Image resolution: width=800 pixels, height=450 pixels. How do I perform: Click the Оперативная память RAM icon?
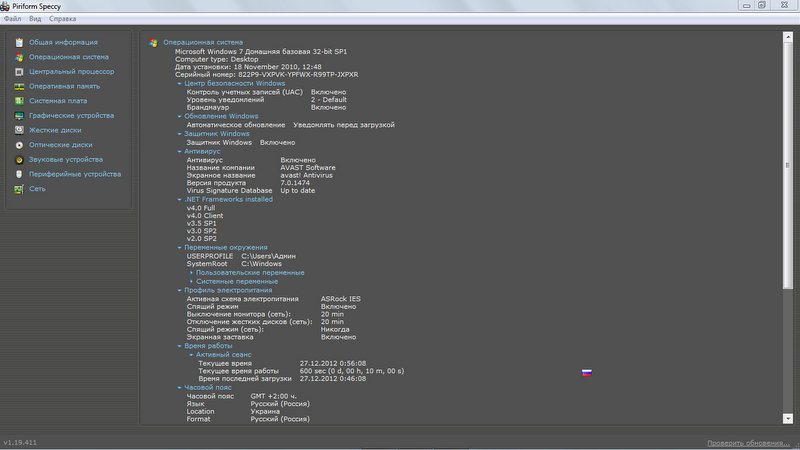click(x=19, y=86)
